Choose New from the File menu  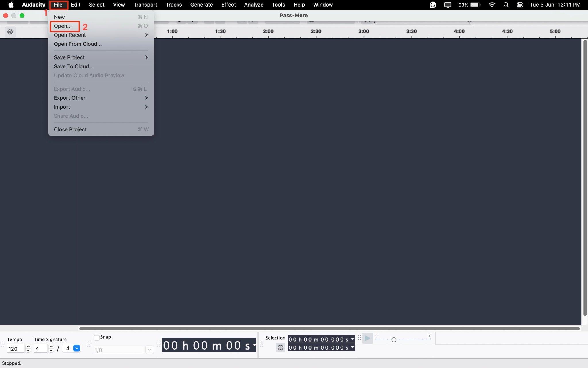coord(101,17)
